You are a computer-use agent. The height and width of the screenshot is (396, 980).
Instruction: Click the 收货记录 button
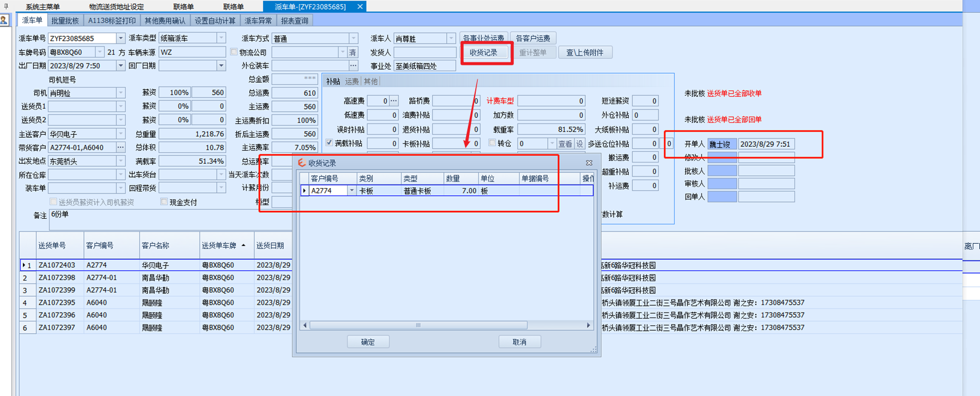tap(484, 53)
